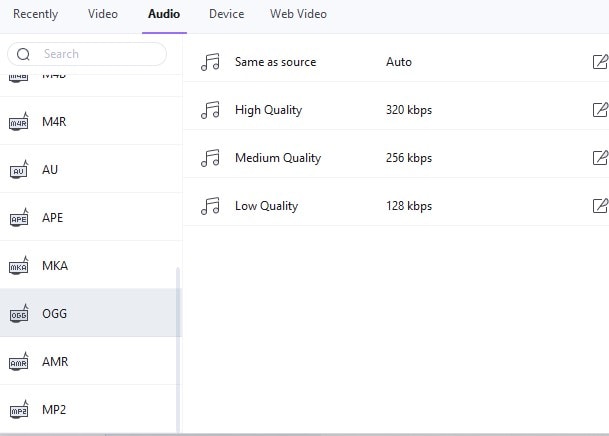This screenshot has width=609, height=436.
Task: Open the edit icon for High Quality
Action: (x=600, y=110)
